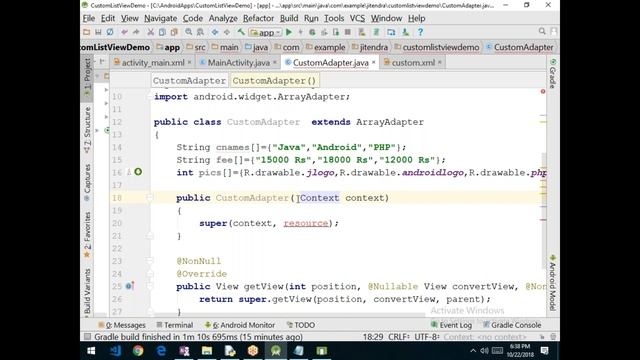This screenshot has height=360, width=640.
Task: Open the Project tool window
Action: [87, 78]
